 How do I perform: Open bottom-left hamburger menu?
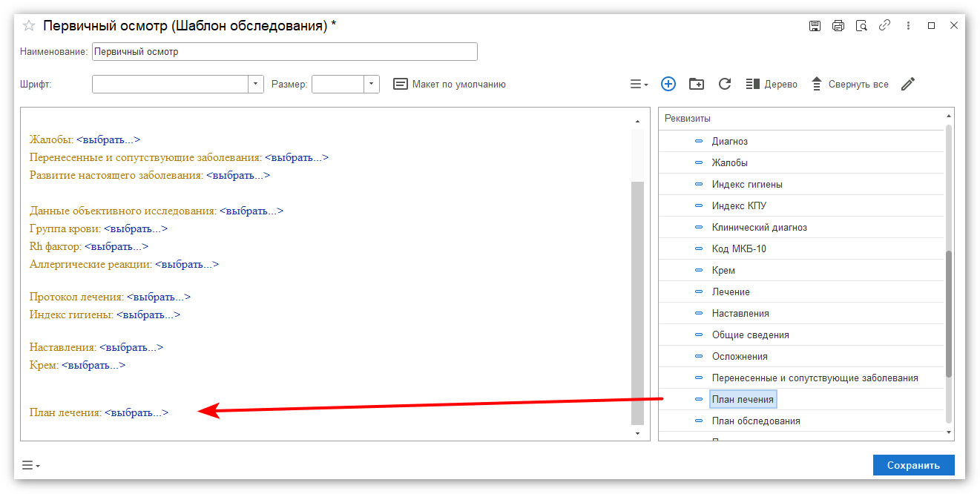(30, 465)
